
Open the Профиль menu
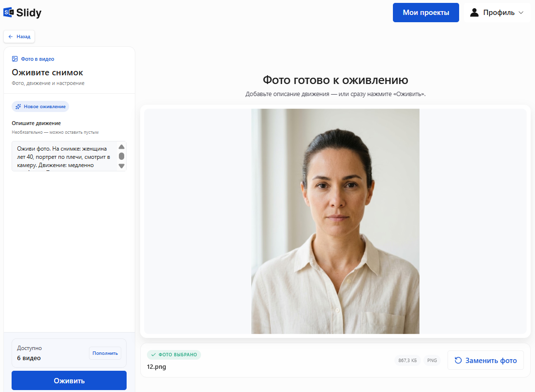point(497,13)
